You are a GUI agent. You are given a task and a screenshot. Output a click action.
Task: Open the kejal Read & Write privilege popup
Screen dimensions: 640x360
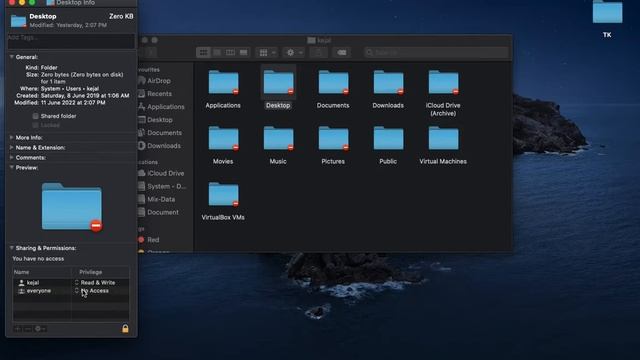tap(95, 282)
